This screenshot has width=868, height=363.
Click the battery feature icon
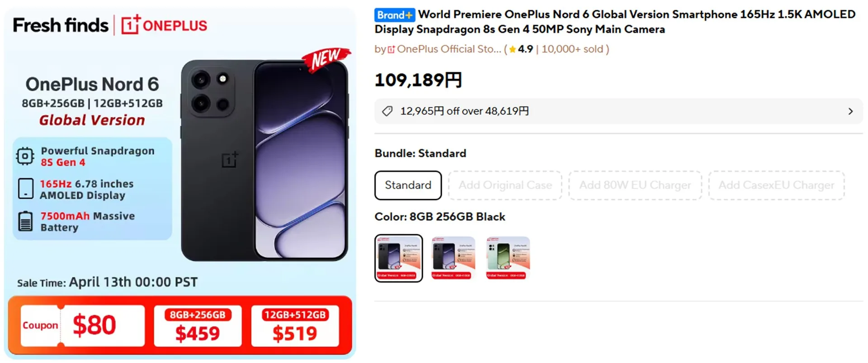25,221
